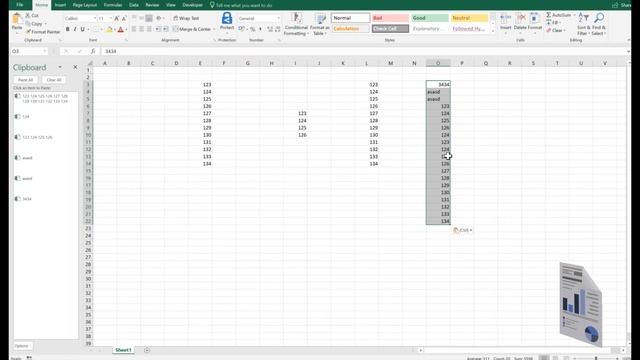Click Clear All in Clipboard pane
This screenshot has width=640, height=360.
pyautogui.click(x=54, y=80)
